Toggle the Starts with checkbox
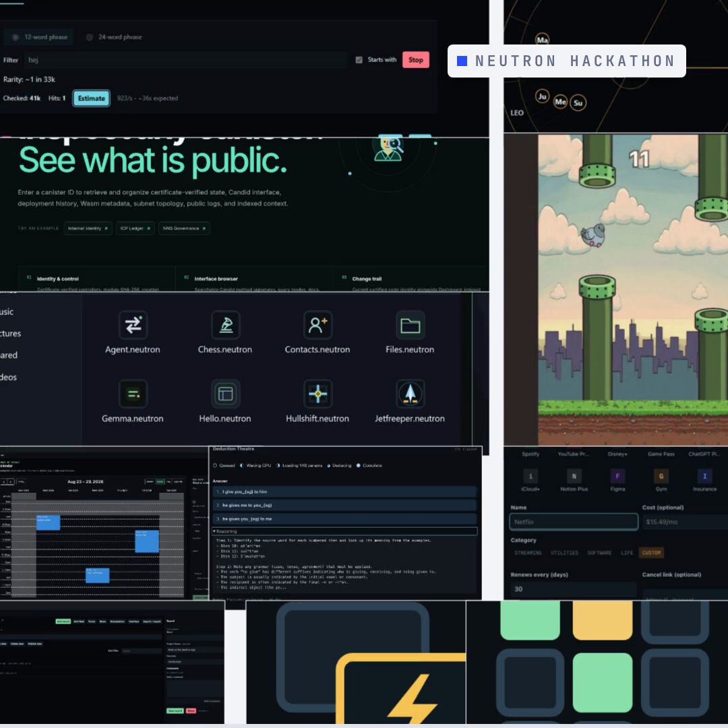728x728 pixels. 359,60
